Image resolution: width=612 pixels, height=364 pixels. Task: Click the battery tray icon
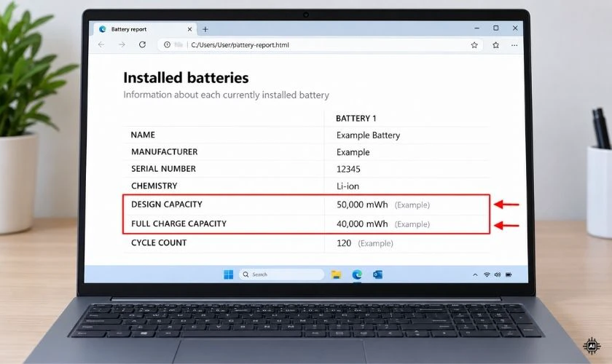click(509, 274)
